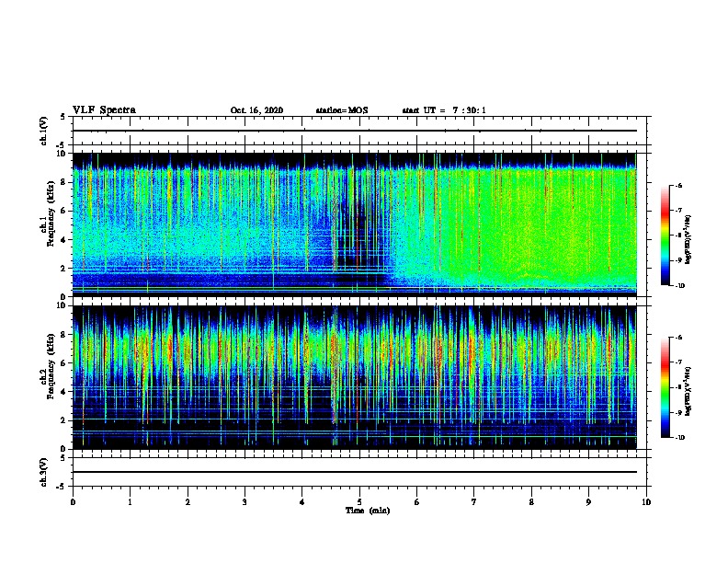The height and width of the screenshot is (563, 728).
Task: Click the ch.3 voltage trace line
Action: point(354,472)
